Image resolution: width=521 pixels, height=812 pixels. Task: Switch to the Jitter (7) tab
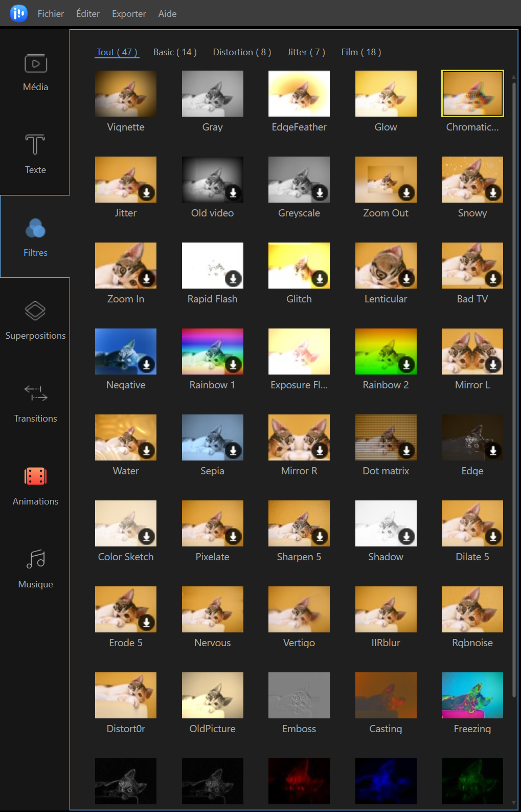click(x=306, y=52)
